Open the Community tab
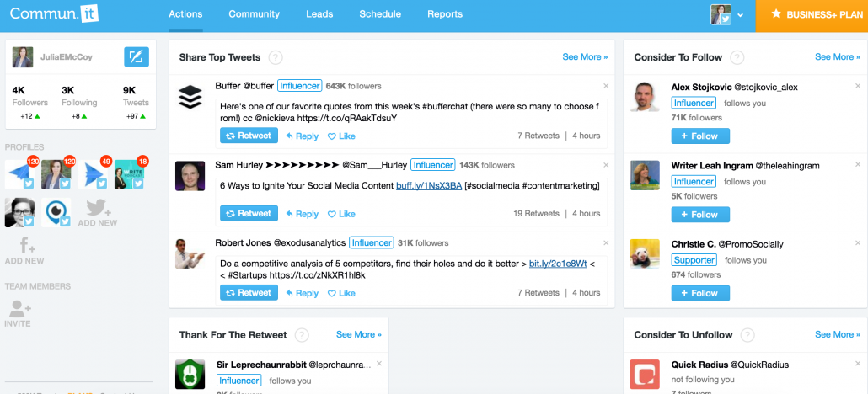 coord(255,14)
